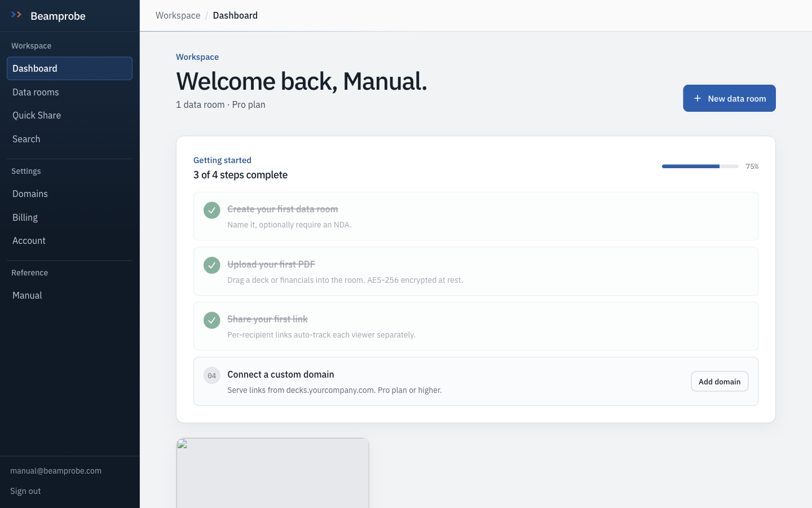Click the green checkmark for Create your first data room
Image resolution: width=812 pixels, height=508 pixels.
coord(212,210)
